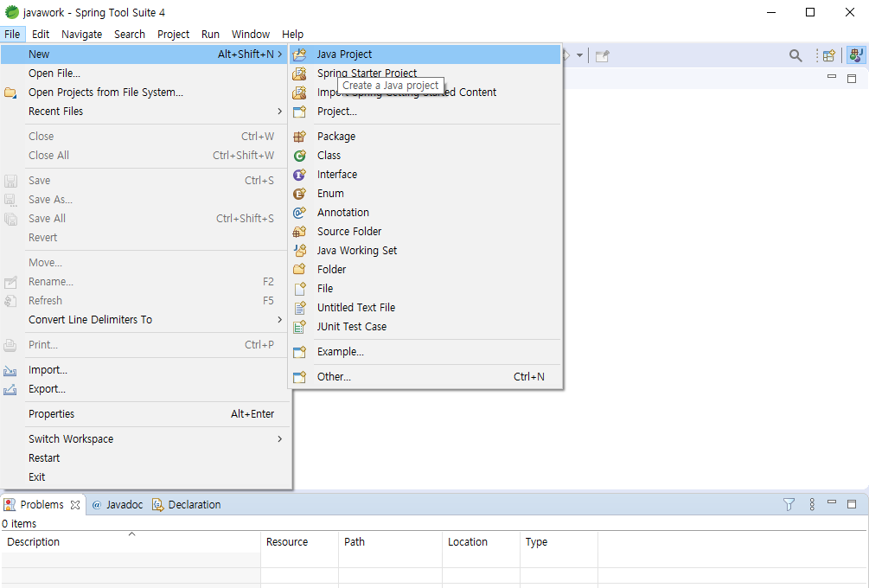This screenshot has height=588, width=869.
Task: Click the Untitled Text File icon
Action: pos(299,308)
